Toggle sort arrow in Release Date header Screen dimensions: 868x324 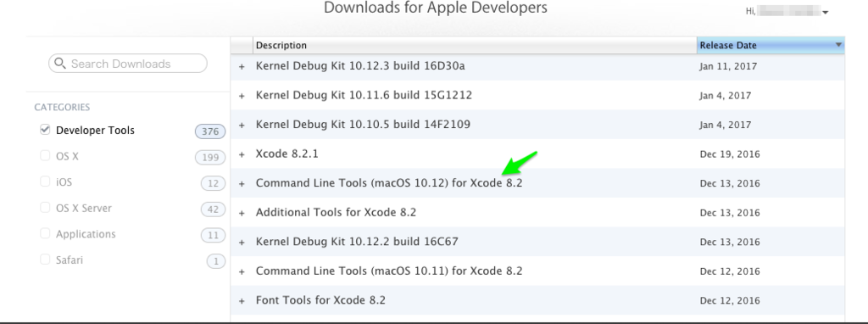coord(838,45)
